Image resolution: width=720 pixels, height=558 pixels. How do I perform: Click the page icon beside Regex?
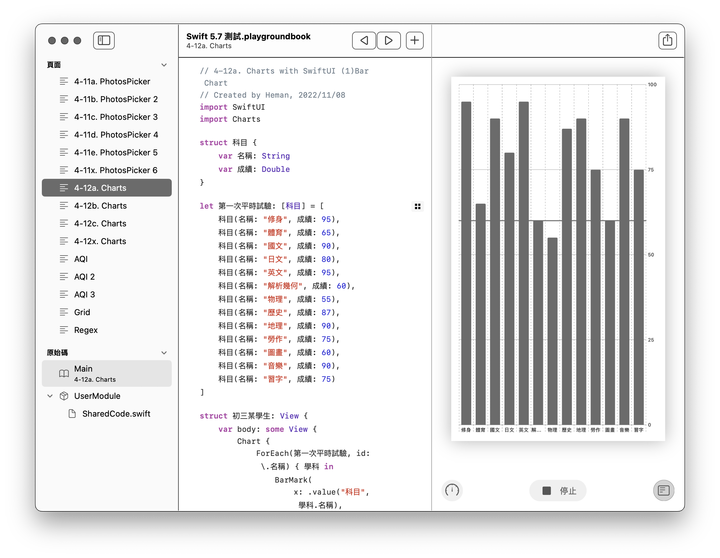click(x=64, y=330)
